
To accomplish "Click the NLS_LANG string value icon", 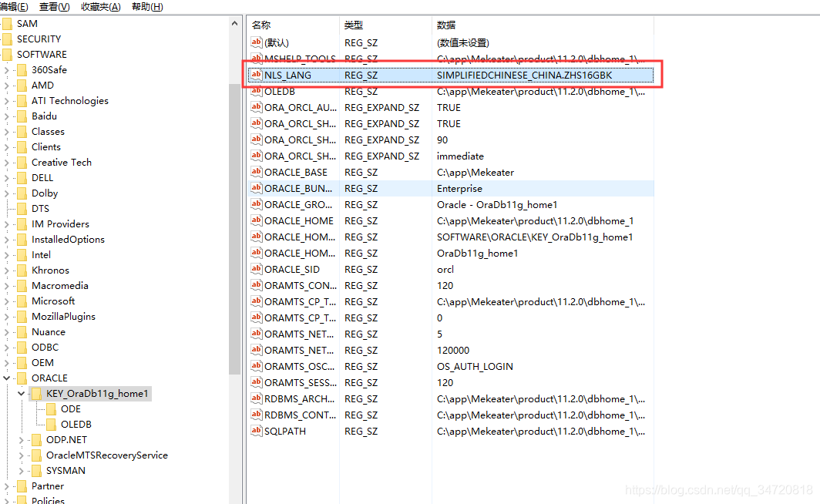I will coord(256,75).
